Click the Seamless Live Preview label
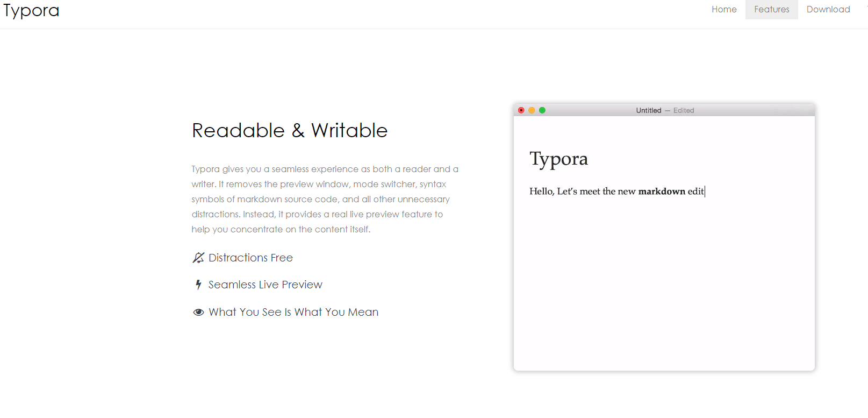 pyautogui.click(x=266, y=285)
